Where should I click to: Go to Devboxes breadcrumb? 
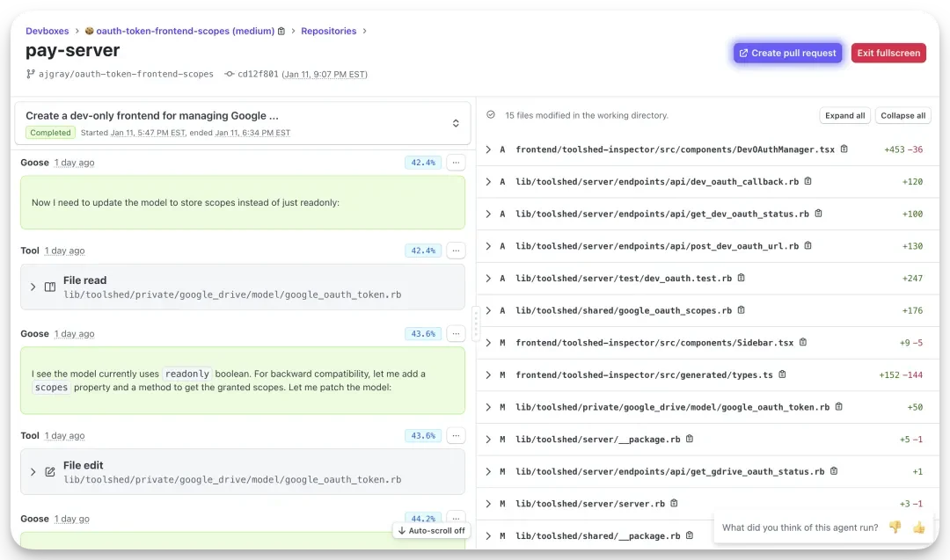tap(47, 32)
